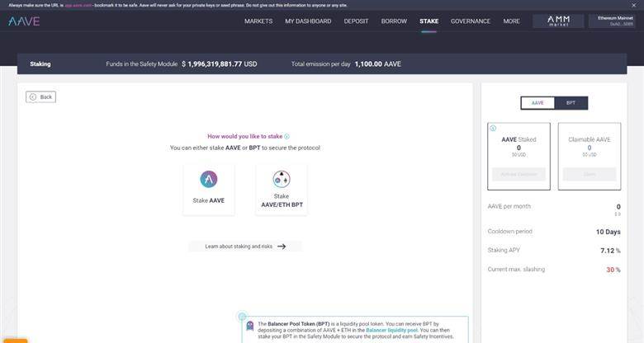
Task: Follow the app.aave.com link in banner
Action: 78,5
